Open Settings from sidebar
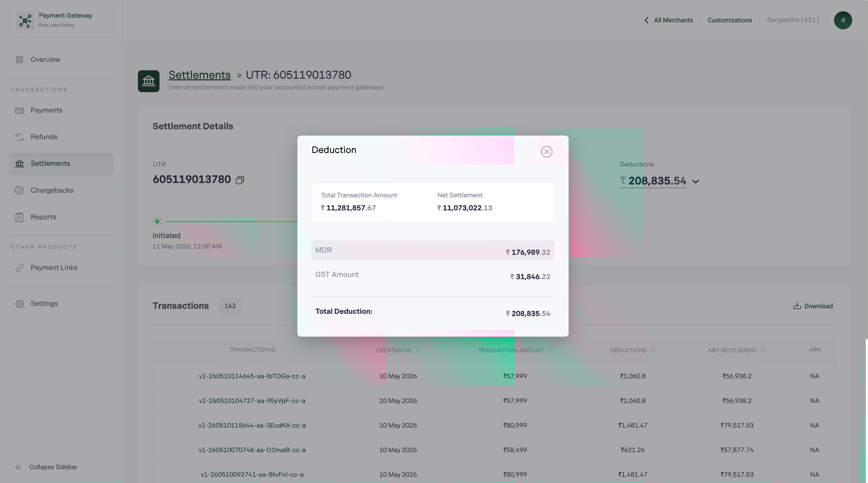Image resolution: width=868 pixels, height=483 pixels. point(61,304)
